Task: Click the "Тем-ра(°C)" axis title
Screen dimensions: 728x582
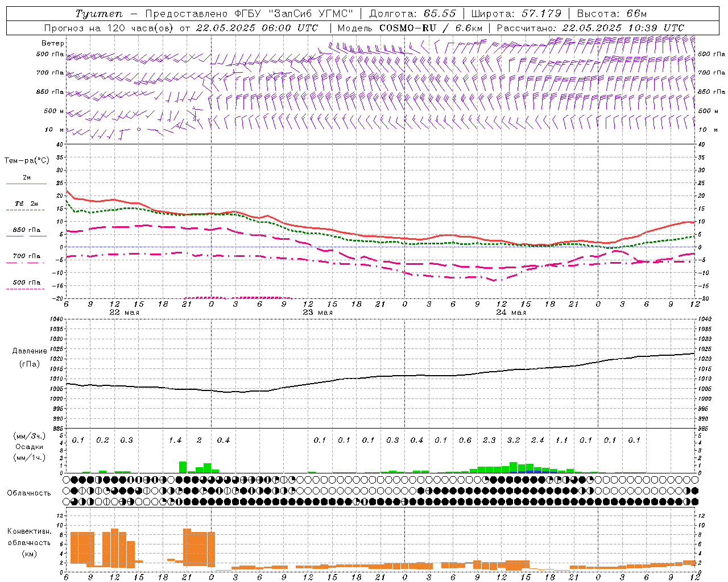Action: coord(27,161)
